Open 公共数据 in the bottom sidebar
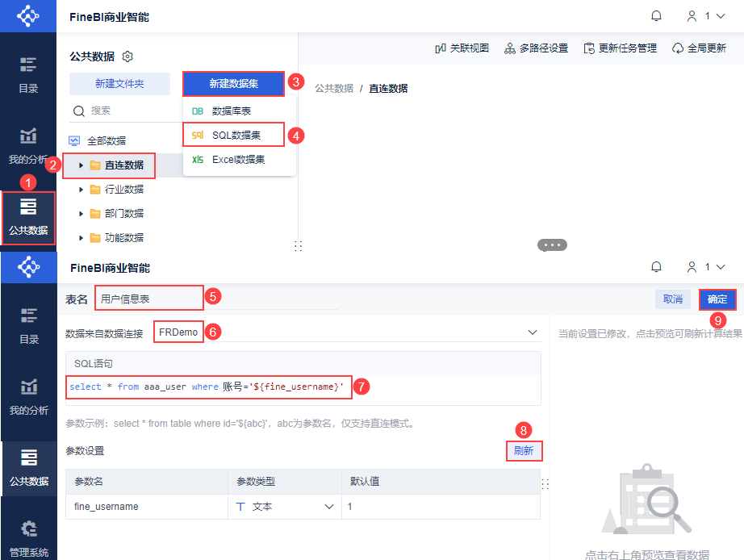This screenshot has width=744, height=560. (x=29, y=468)
